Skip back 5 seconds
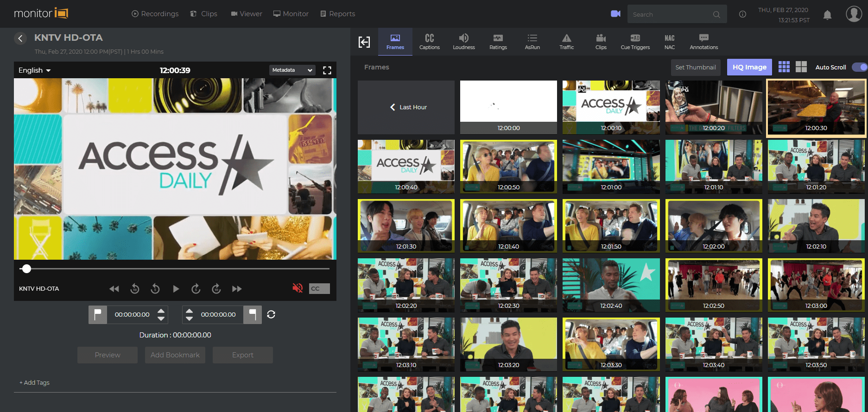Image resolution: width=868 pixels, height=412 pixels. (155, 289)
